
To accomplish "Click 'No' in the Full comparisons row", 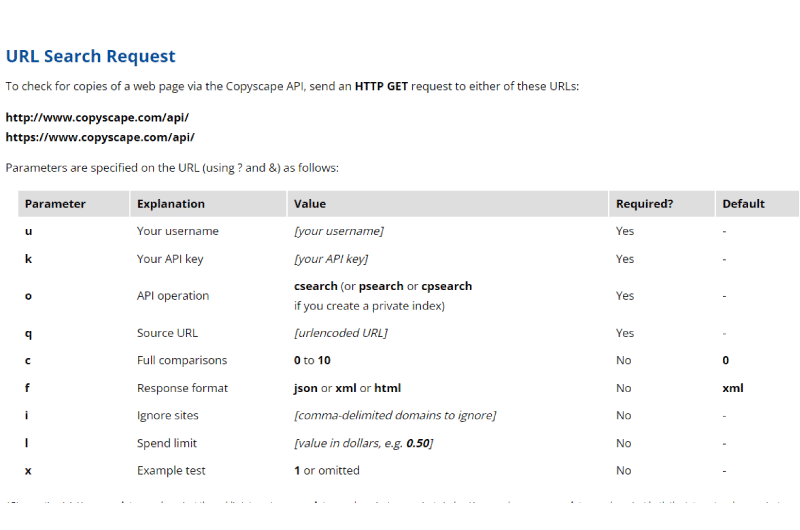I will (623, 360).
